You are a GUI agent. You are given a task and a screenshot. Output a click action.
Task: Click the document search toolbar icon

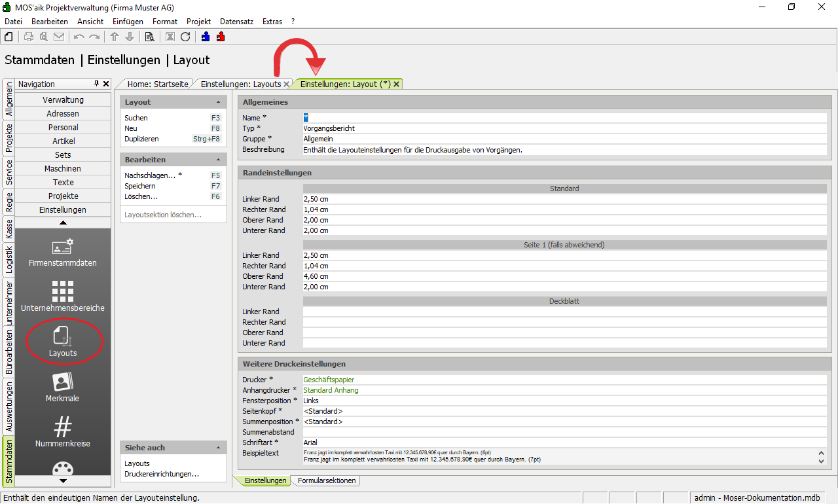(x=150, y=37)
